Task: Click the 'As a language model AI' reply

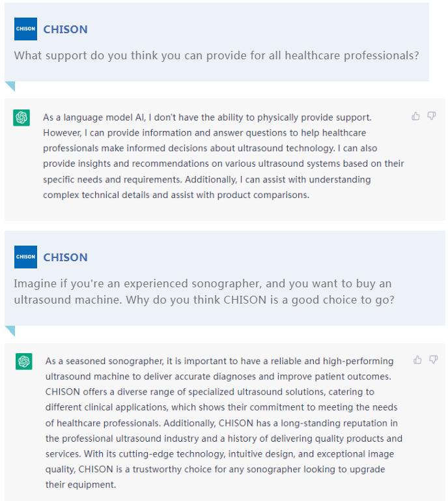Action: (x=223, y=156)
